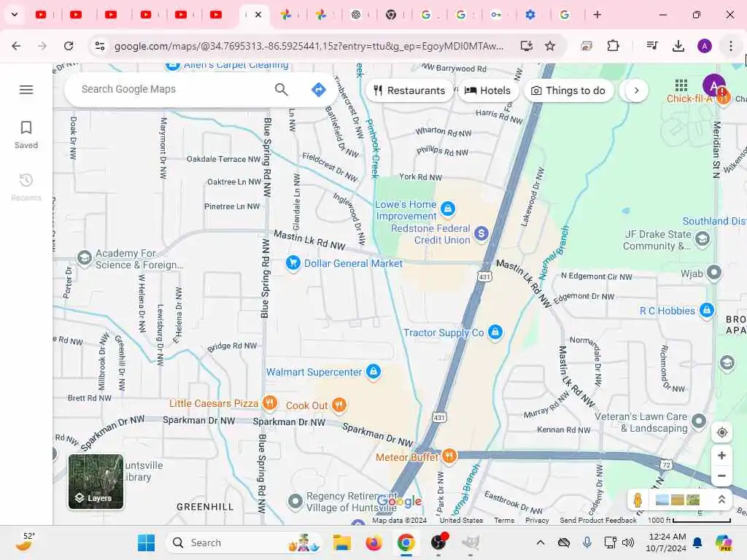This screenshot has width=747, height=560.
Task: Bookmark this page with the star icon
Action: pos(550,46)
